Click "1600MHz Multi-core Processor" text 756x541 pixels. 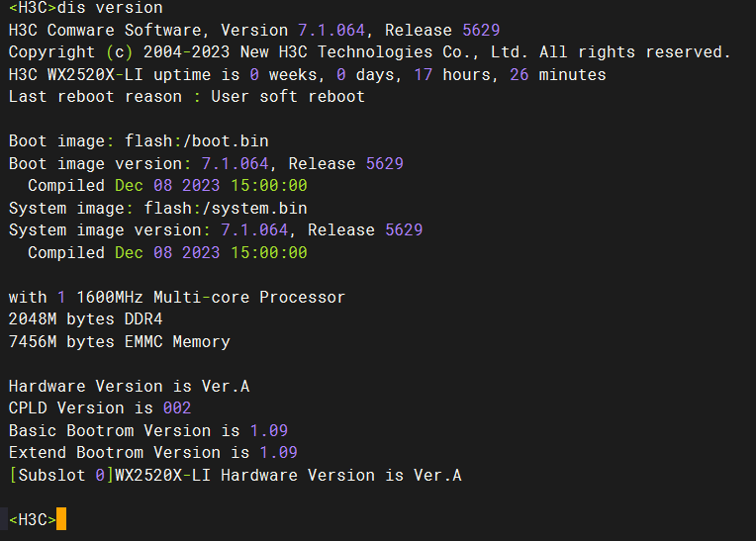(x=211, y=297)
